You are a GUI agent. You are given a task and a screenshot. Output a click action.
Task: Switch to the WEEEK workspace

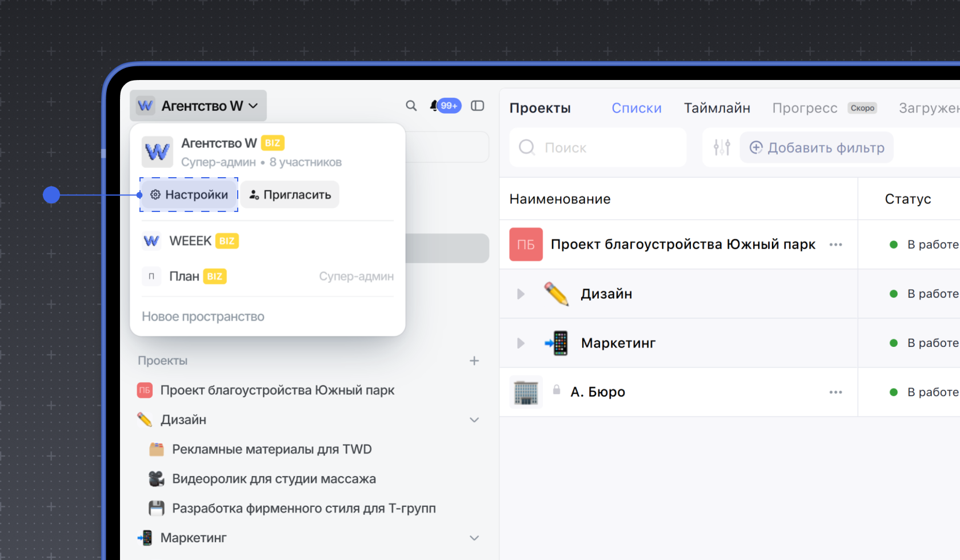pos(190,241)
